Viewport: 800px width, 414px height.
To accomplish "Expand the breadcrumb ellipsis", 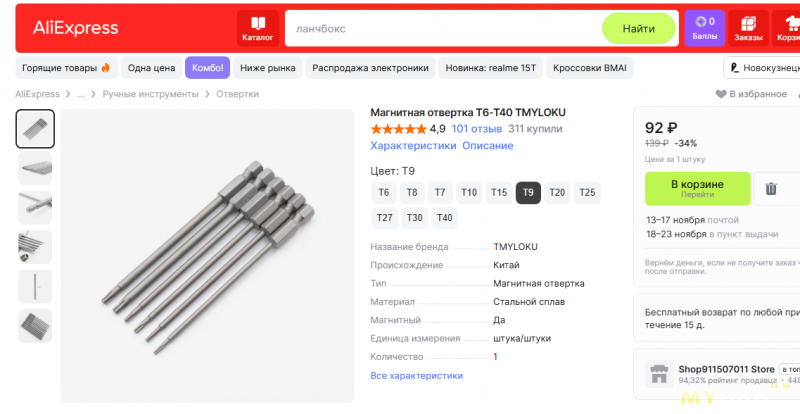I will pyautogui.click(x=81, y=94).
